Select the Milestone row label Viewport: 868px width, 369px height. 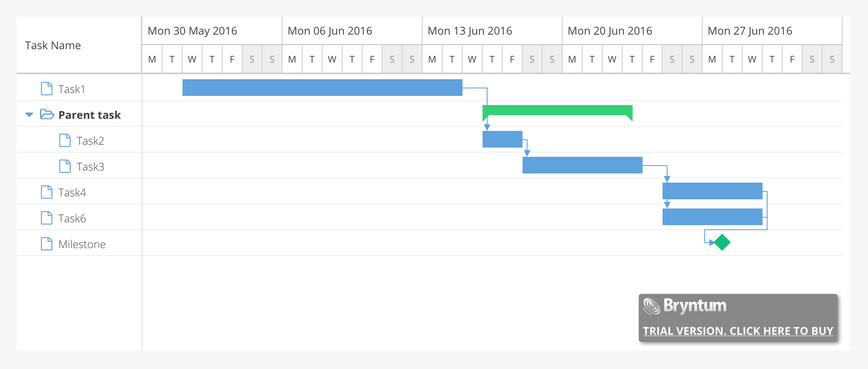[x=82, y=244]
